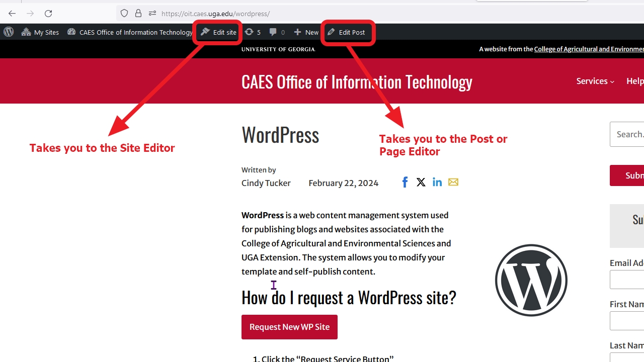Screen dimensions: 644x362
Task: Open the comments item showing 0
Action: (277, 32)
